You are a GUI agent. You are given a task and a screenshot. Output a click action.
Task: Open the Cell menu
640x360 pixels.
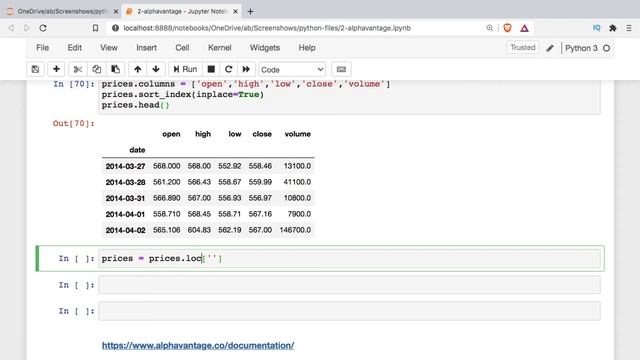182,48
